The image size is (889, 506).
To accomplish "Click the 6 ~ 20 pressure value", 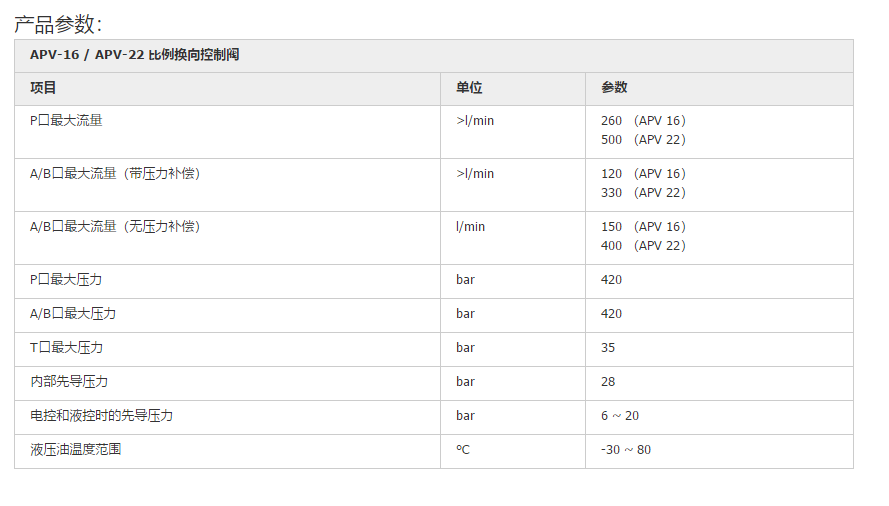I will pos(620,416).
